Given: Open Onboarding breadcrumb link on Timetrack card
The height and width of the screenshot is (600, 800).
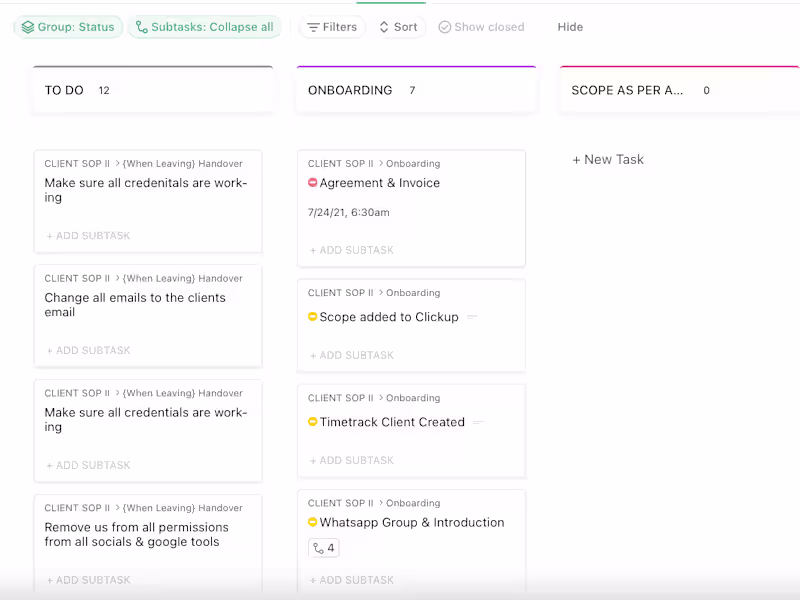Looking at the screenshot, I should pos(413,398).
